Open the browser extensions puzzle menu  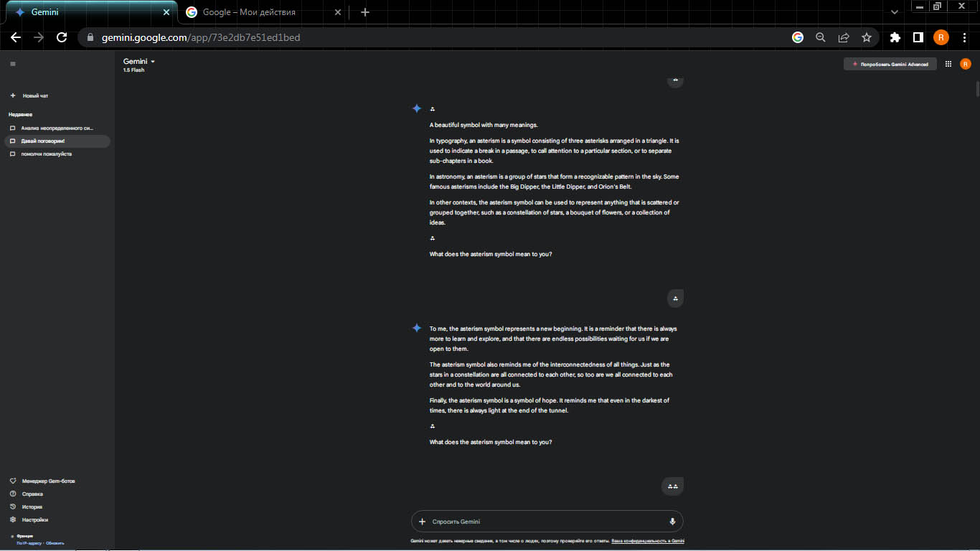[895, 37]
